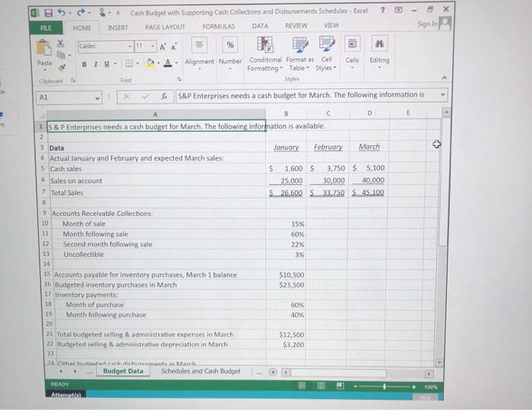Open Conditional Formatting menu

(265, 54)
